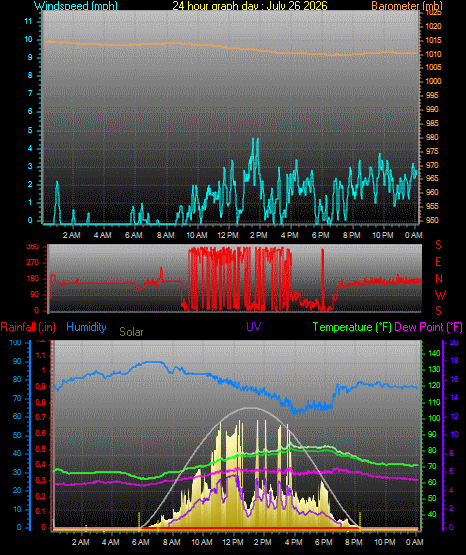Image resolution: width=466 pixels, height=555 pixels.
Task: Click the 18 value on UV axis
Action: (x=454, y=361)
